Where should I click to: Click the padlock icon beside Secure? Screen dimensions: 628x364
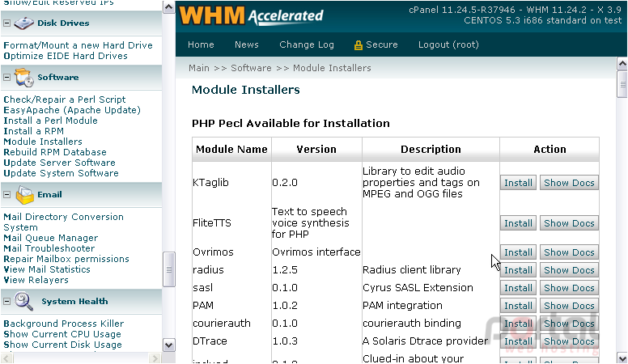[358, 44]
